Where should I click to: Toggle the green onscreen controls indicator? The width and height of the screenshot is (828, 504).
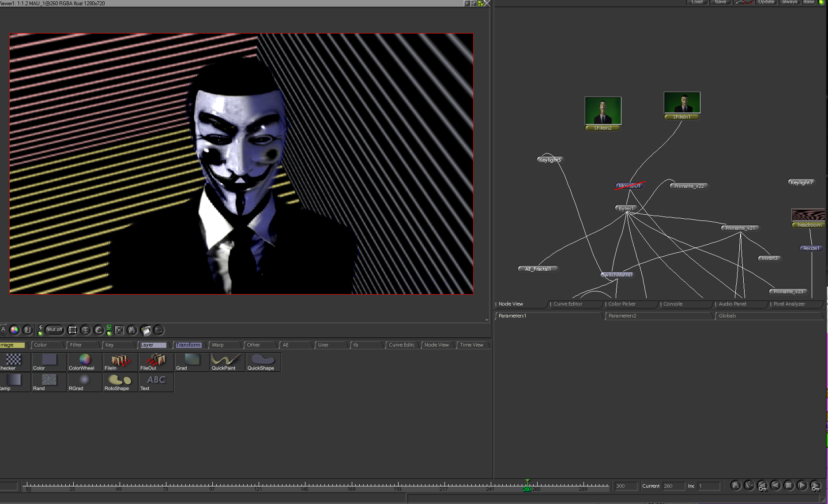pos(109,330)
